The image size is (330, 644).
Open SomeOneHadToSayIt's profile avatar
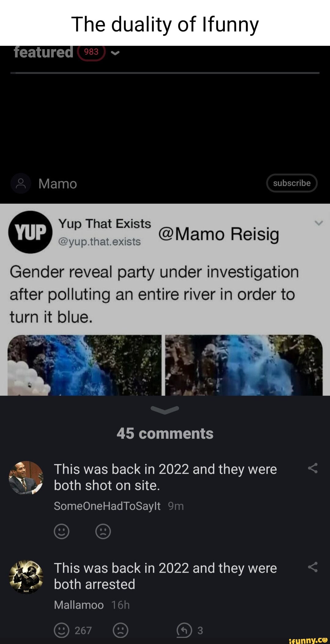[26, 478]
